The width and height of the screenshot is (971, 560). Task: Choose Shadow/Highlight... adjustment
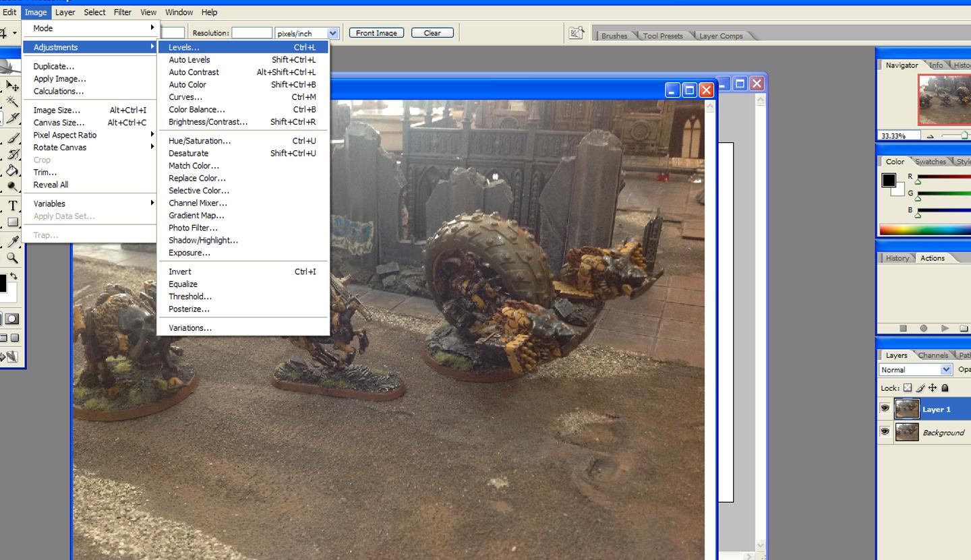tap(243, 240)
